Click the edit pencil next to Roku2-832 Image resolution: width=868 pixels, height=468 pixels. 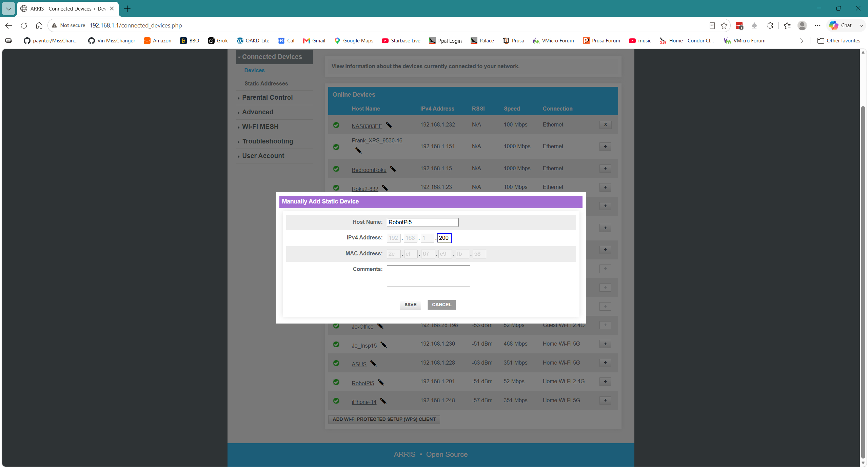tap(385, 188)
